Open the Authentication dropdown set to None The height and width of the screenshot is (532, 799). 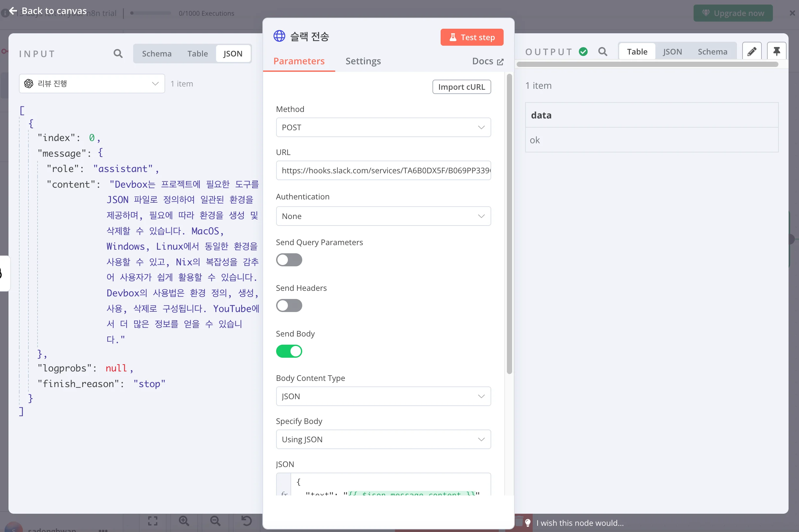pyautogui.click(x=383, y=216)
